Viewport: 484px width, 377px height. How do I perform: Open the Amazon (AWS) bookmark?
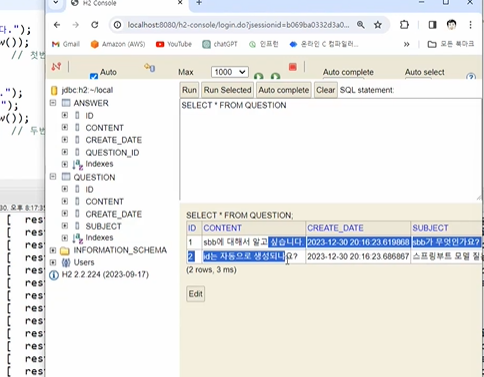click(x=118, y=44)
